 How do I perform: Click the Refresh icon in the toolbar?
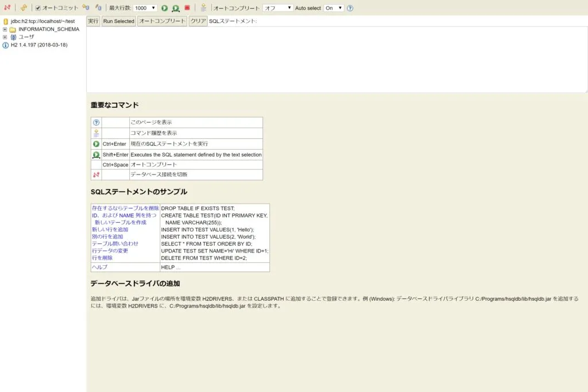tap(24, 7)
